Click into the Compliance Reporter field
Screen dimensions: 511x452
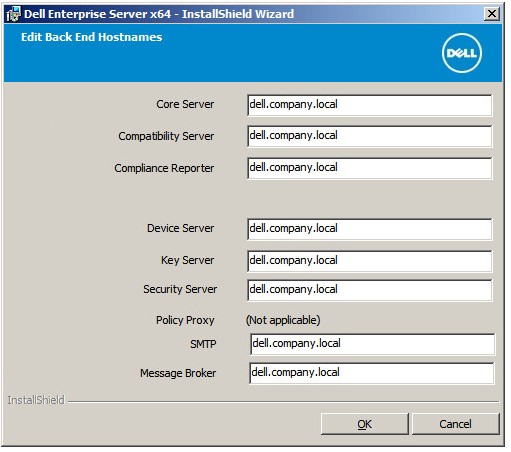pyautogui.click(x=369, y=168)
